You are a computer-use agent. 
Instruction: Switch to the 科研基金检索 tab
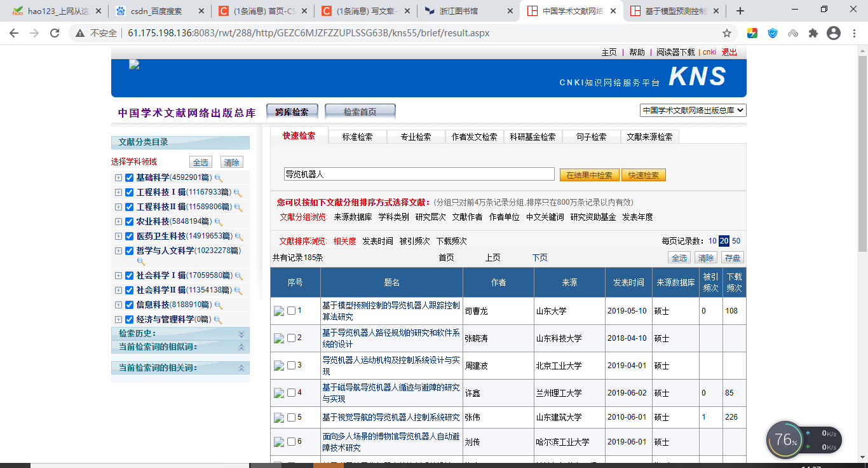click(532, 137)
